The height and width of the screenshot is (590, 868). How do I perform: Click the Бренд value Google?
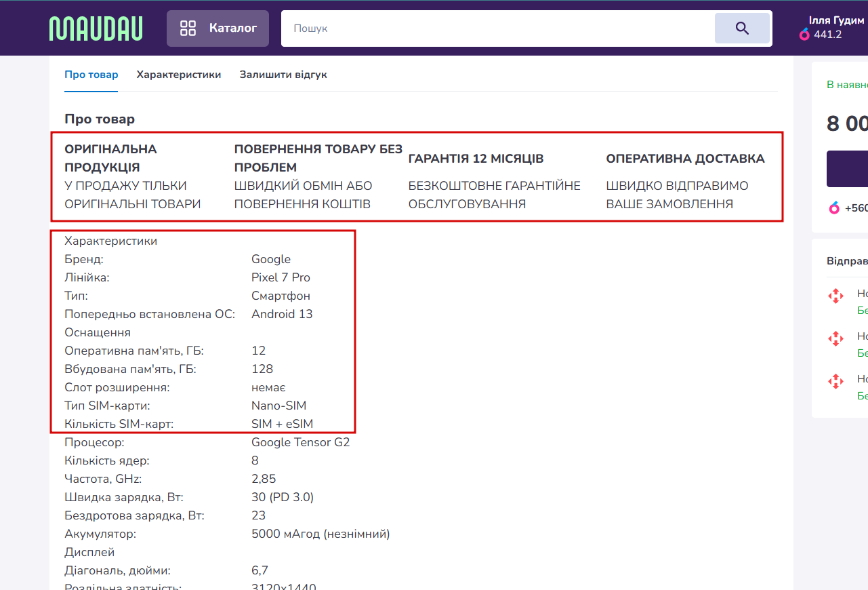[x=271, y=259]
